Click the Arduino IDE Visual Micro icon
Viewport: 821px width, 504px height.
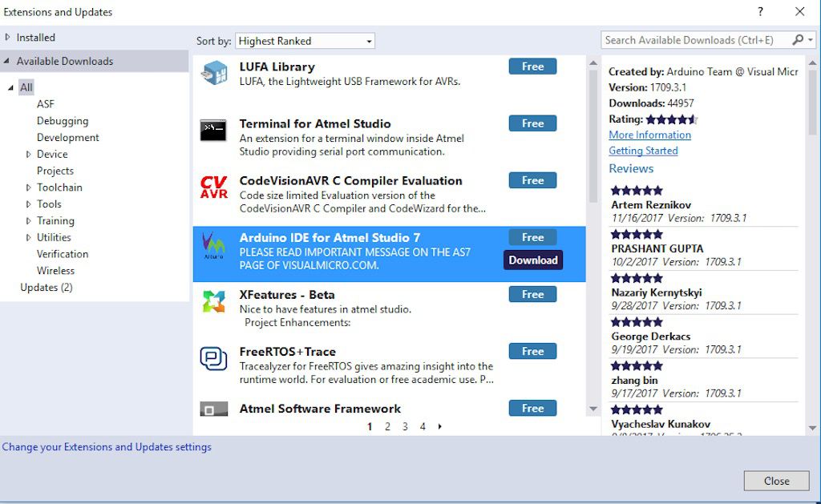(x=213, y=246)
